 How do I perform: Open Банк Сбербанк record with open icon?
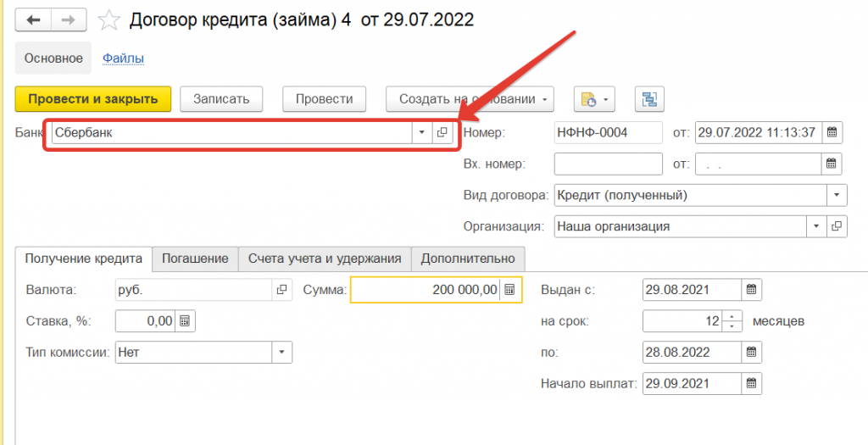tap(442, 132)
